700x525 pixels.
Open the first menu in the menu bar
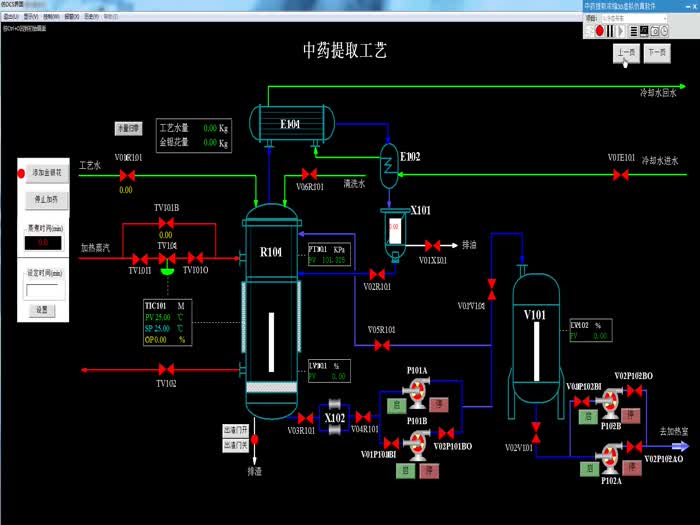tap(10, 17)
